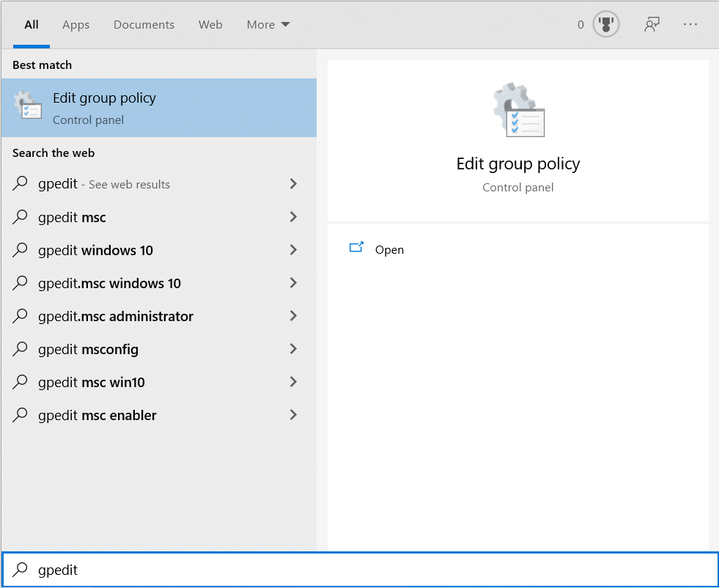Expand arrow for gpedit.msc administrator suggestion
This screenshot has width=719, height=588.
click(293, 316)
